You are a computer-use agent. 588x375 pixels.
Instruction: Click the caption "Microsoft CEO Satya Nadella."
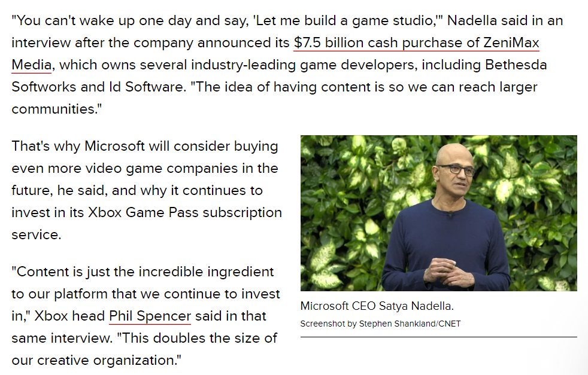(x=377, y=306)
